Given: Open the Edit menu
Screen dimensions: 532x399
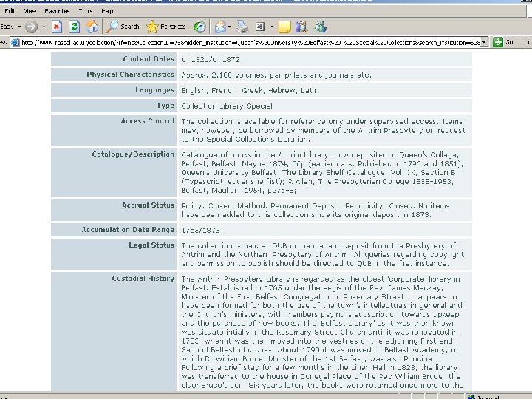Looking at the screenshot, I should [x=10, y=11].
